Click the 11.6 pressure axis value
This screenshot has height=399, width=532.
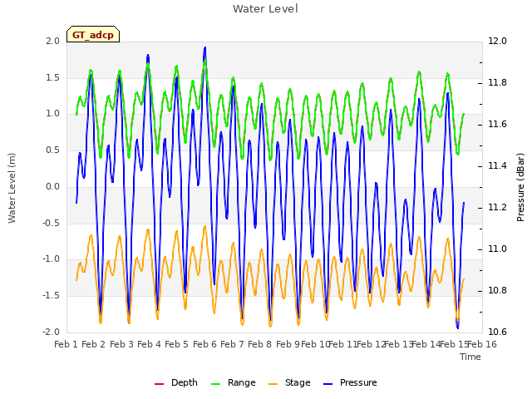coord(497,125)
